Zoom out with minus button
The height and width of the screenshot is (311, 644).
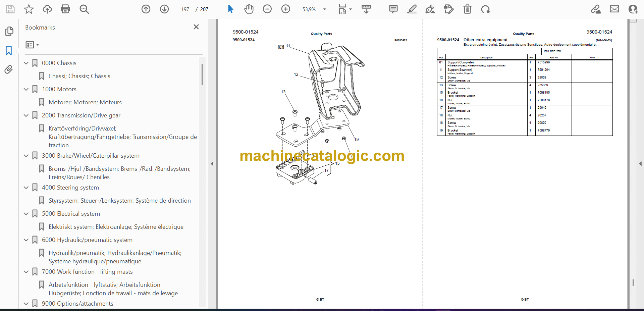pos(267,9)
